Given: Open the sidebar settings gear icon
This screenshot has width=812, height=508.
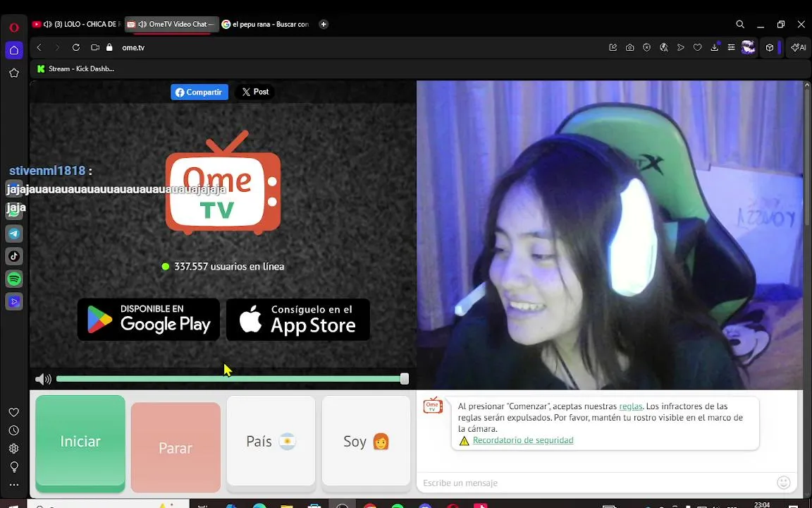Looking at the screenshot, I should pyautogui.click(x=14, y=449).
